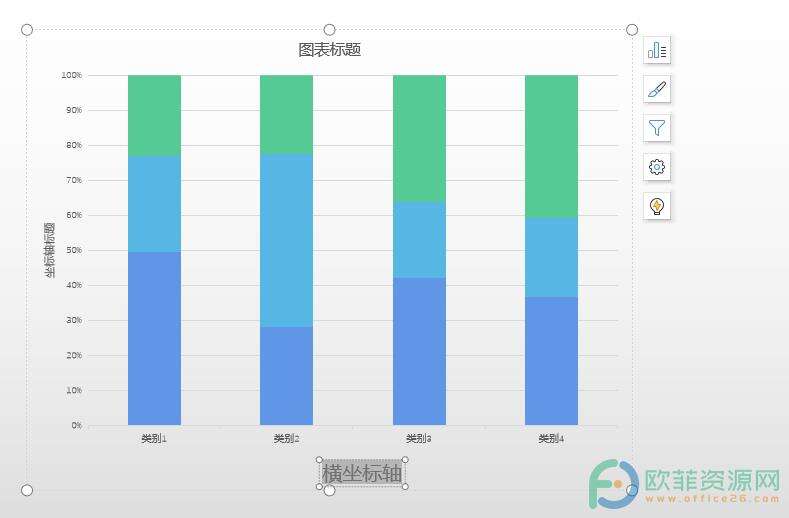
Task: Click the chart's top-left resize handle
Action: [27, 30]
